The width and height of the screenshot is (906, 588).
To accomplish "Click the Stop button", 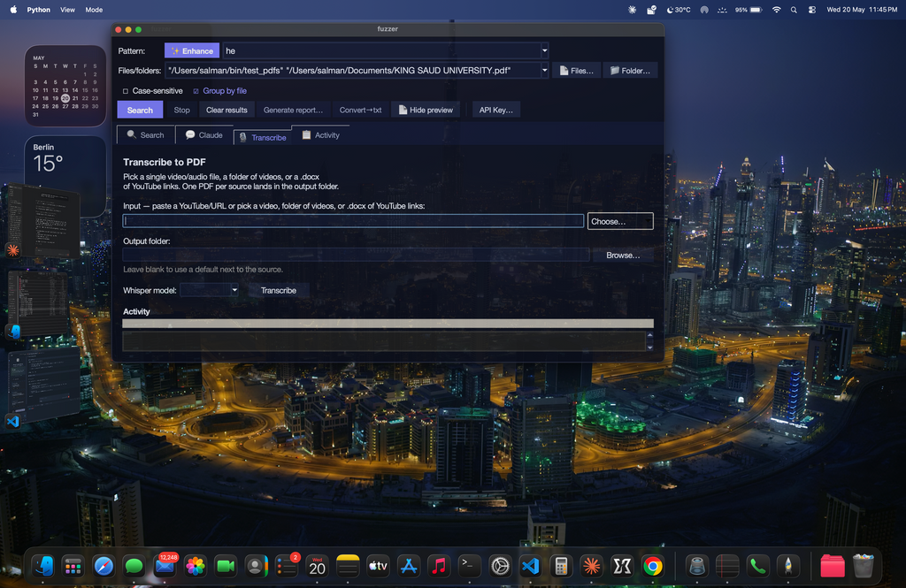I will pos(181,110).
